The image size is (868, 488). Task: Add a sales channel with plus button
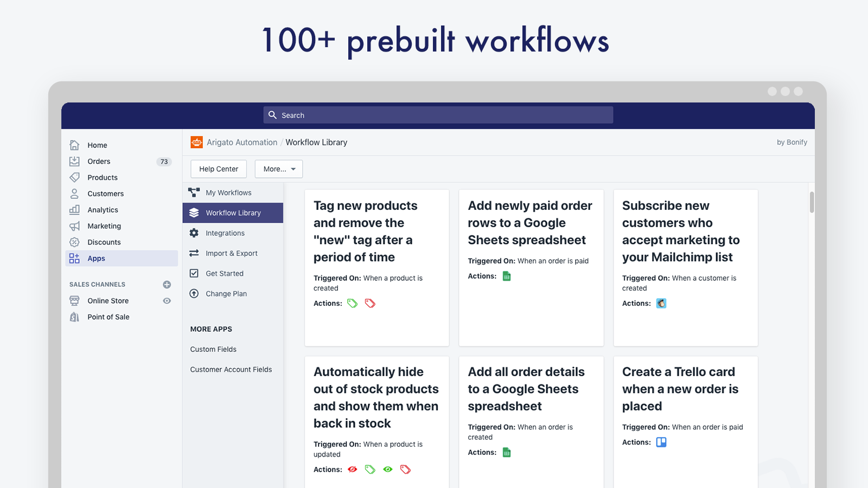[167, 285]
